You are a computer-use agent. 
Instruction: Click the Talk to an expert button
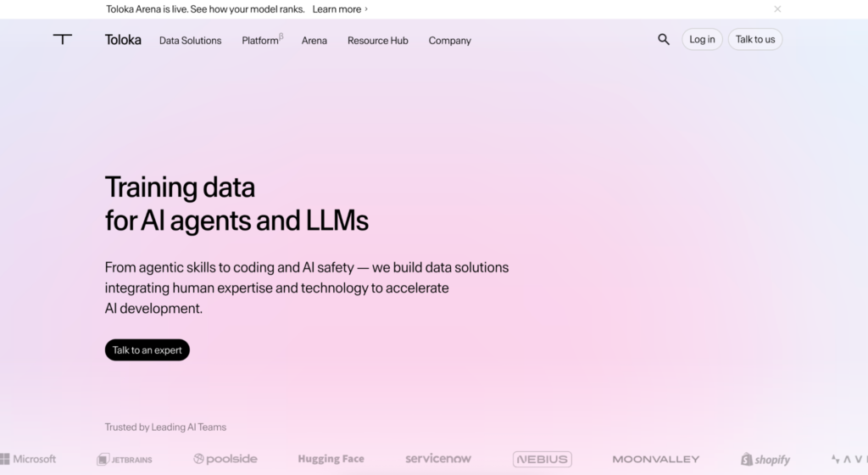147,349
